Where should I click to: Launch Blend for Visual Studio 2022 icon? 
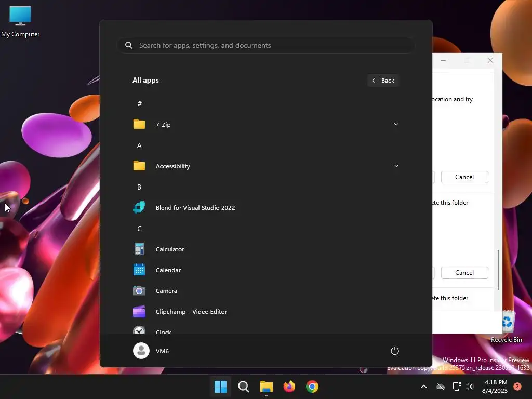click(139, 207)
